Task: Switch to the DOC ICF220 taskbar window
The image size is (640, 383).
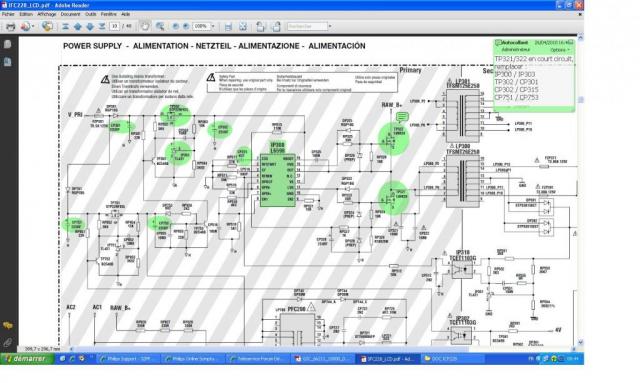Action: 452,359
